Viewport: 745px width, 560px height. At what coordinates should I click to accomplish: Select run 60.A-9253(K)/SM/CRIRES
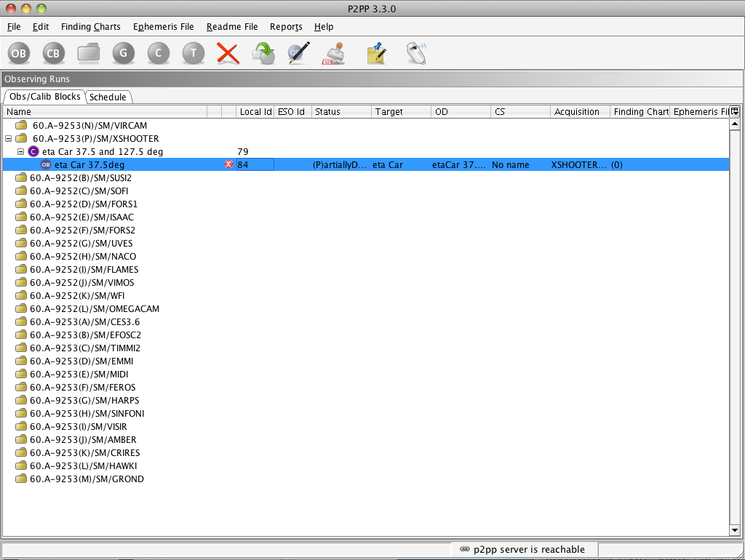click(85, 452)
